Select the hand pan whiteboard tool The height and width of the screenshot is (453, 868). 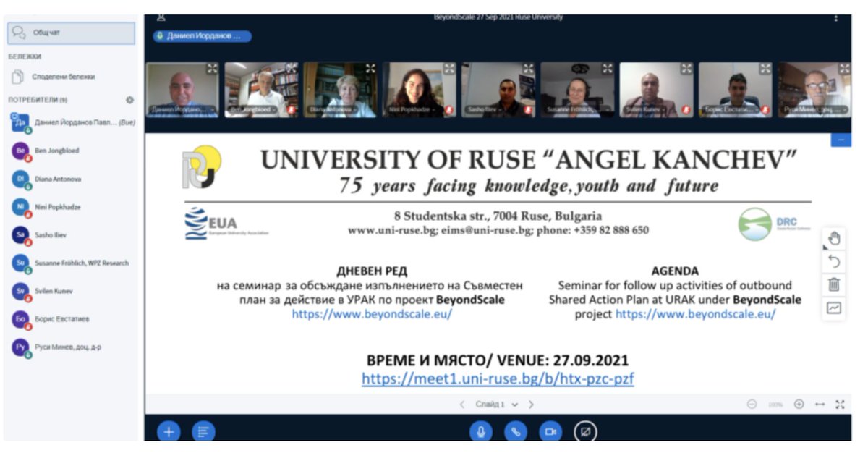(x=834, y=239)
